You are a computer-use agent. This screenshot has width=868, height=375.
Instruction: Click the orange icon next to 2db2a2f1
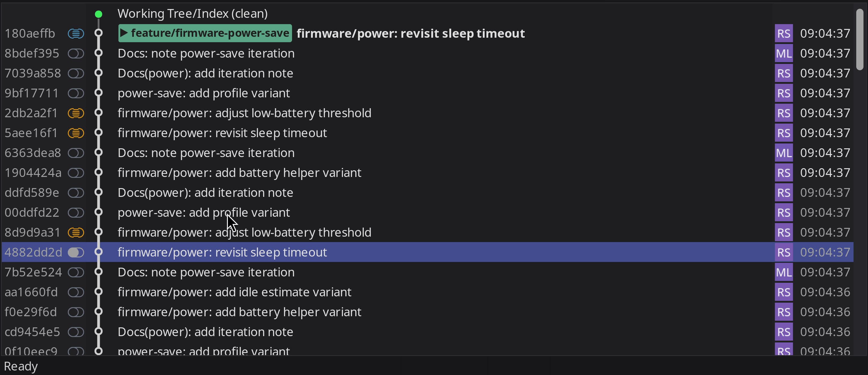pyautogui.click(x=76, y=113)
